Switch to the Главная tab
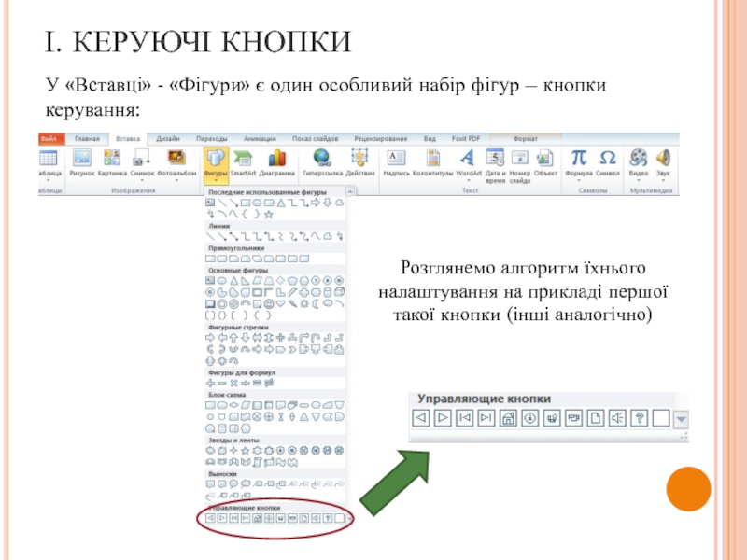 point(87,138)
